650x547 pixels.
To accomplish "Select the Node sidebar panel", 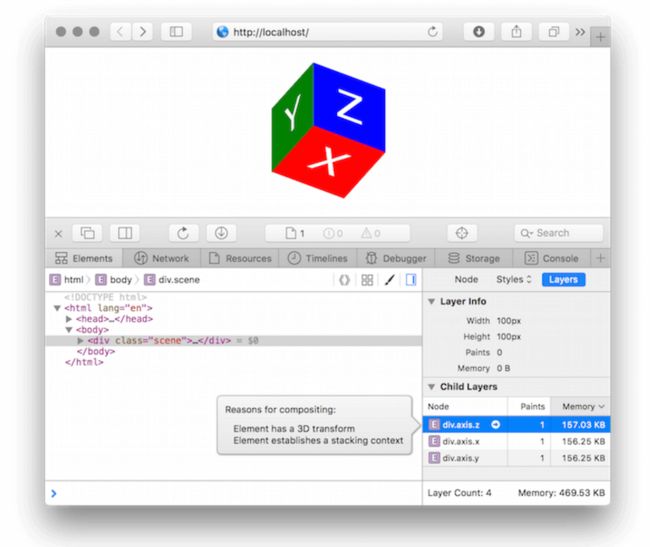I will tap(466, 280).
